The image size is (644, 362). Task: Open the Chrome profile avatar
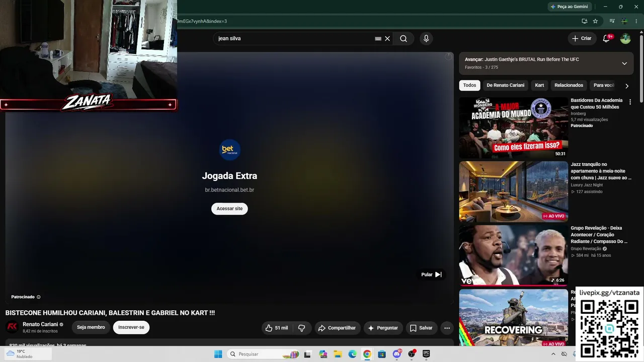tap(624, 21)
